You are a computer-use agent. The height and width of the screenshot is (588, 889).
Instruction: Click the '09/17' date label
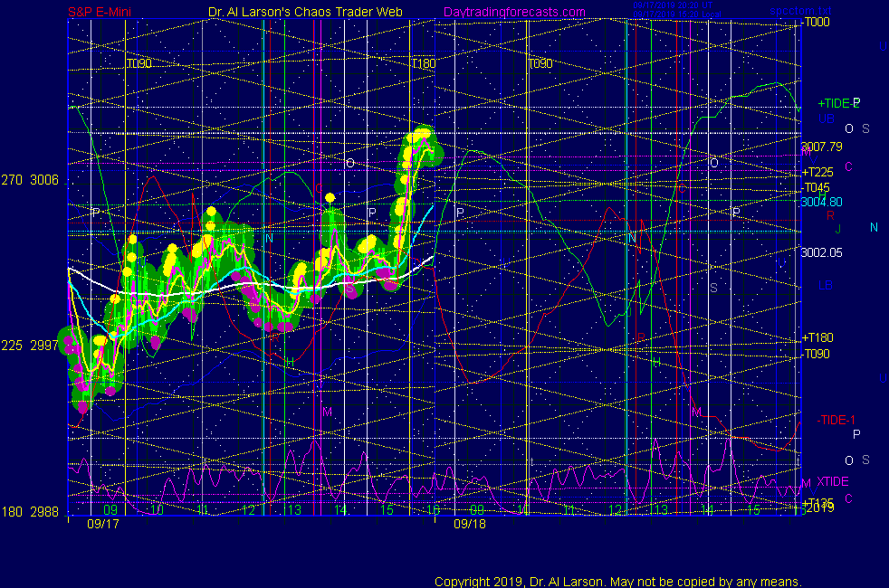coord(103,524)
